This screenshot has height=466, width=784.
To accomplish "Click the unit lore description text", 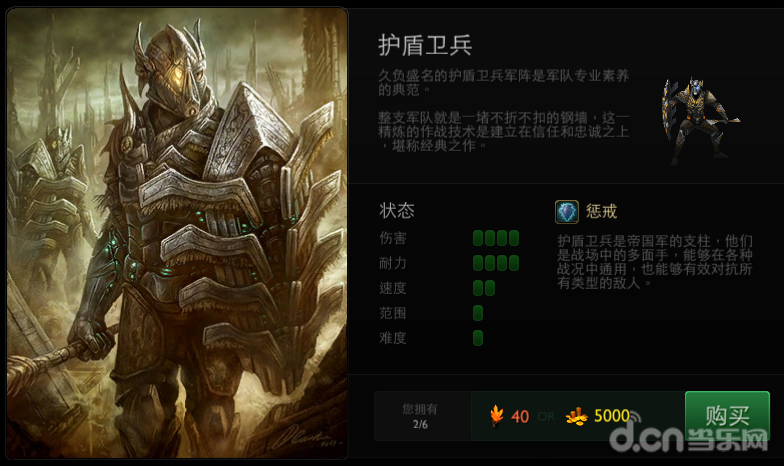I will click(x=504, y=110).
